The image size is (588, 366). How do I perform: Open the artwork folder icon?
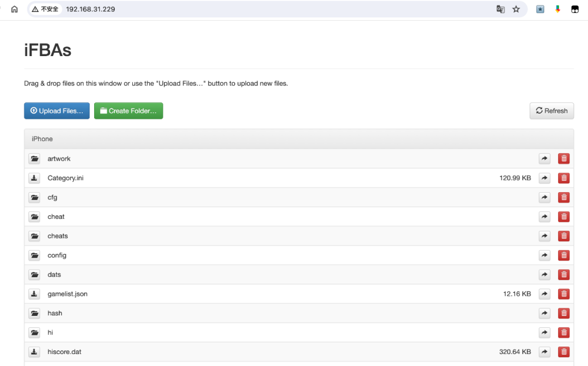pyautogui.click(x=34, y=158)
